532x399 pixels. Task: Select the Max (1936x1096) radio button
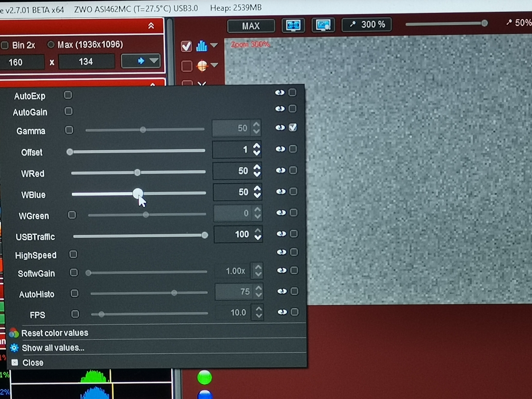tap(51, 45)
